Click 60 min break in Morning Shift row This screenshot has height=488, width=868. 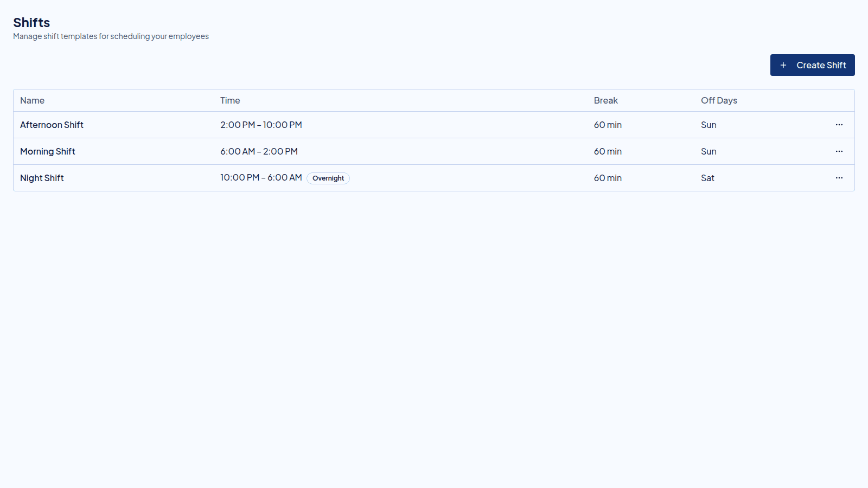(x=608, y=151)
